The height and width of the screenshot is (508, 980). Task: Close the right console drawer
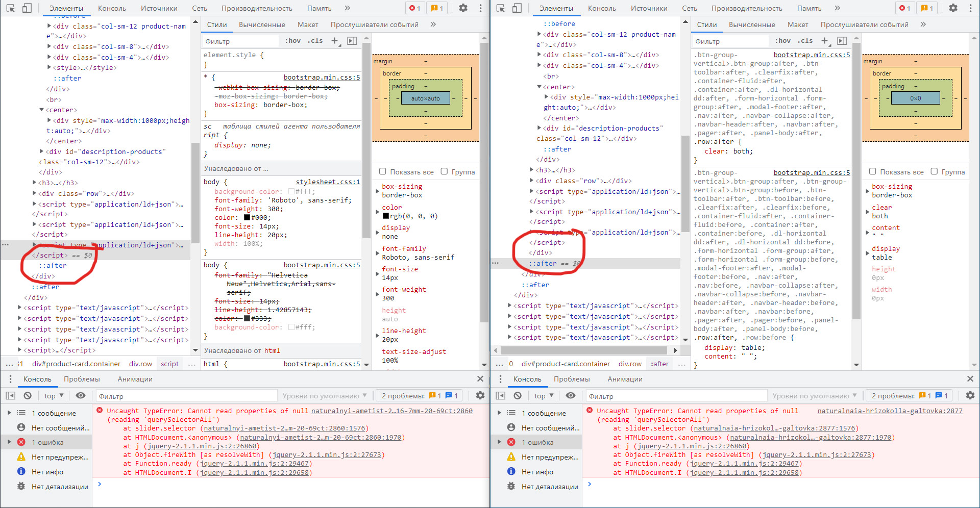(x=970, y=379)
